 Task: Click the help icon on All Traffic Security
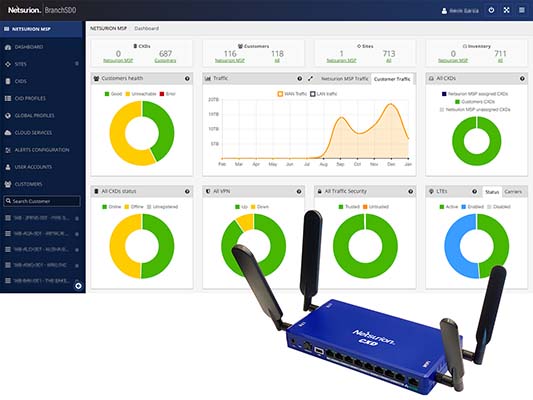[411, 192]
